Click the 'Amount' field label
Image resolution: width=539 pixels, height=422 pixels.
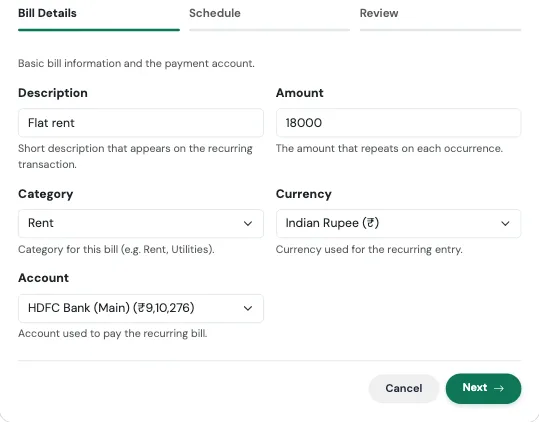(300, 93)
